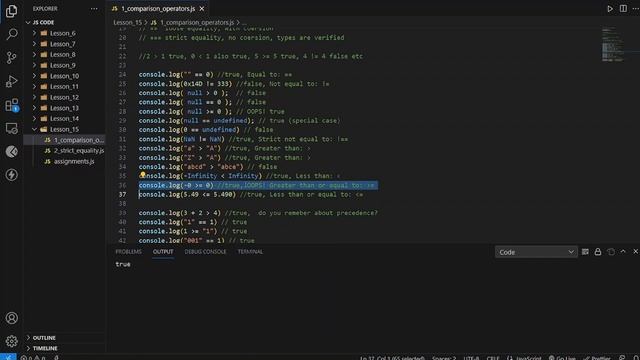
Task: Click the Ln 37 cursor position indicator
Action: [392, 358]
